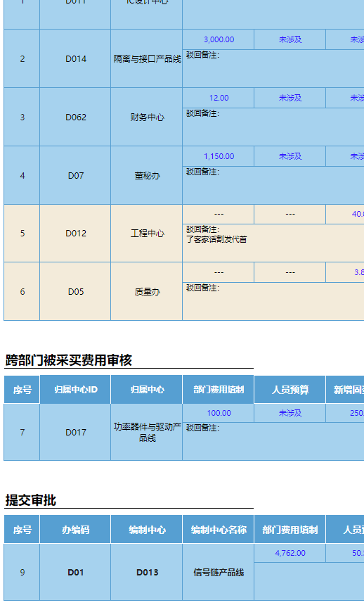Click the 信号链产品线 center name
364x605 pixels.
click(x=219, y=572)
